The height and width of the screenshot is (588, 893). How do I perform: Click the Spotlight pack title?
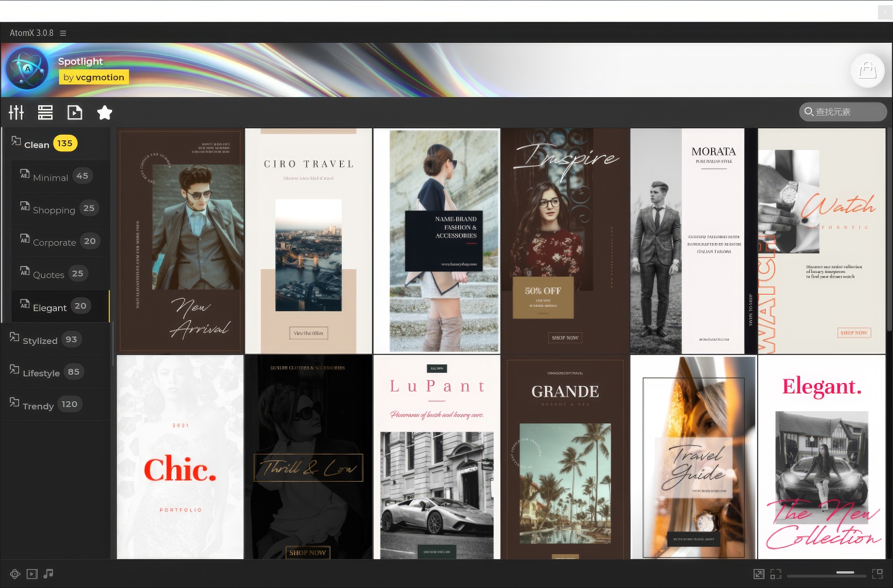pos(80,61)
